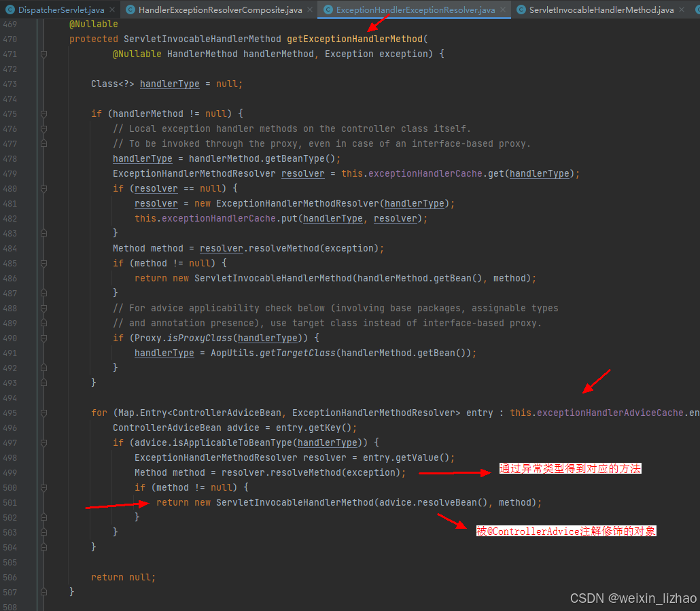The width and height of the screenshot is (700, 611).
Task: Click isProxyClass on line 490
Action: pos(200,338)
